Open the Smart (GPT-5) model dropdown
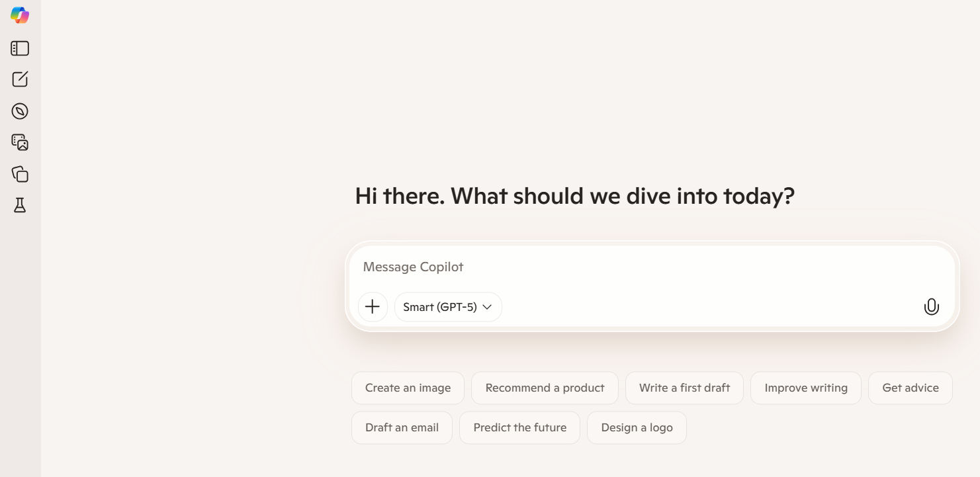Image resolution: width=980 pixels, height=477 pixels. click(x=440, y=307)
